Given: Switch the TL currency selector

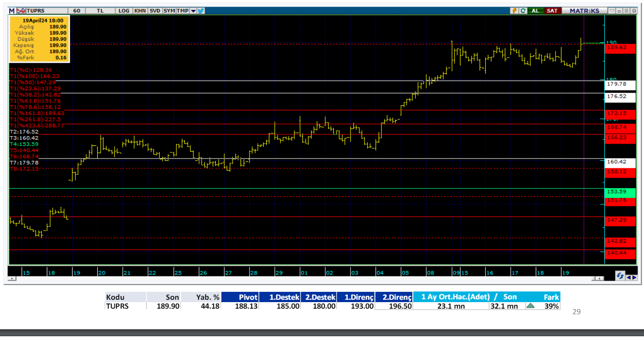Looking at the screenshot, I should 100,10.
